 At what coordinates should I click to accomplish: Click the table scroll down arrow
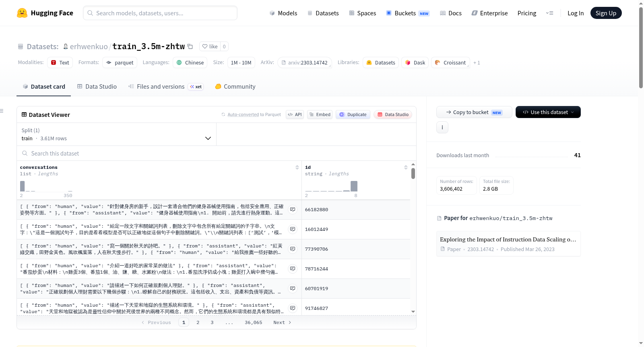click(x=413, y=312)
